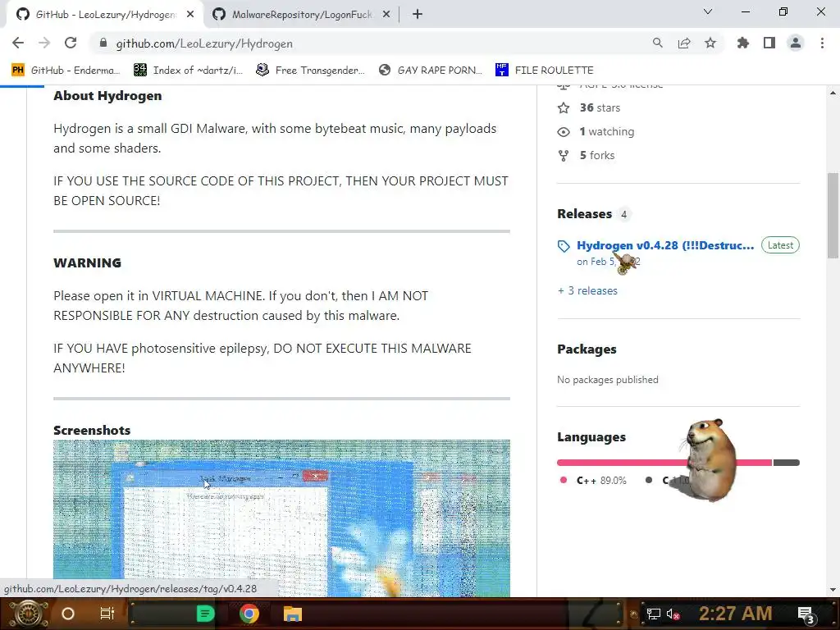Go forward using the arrow button
This screenshot has width=840, height=630.
(44, 43)
